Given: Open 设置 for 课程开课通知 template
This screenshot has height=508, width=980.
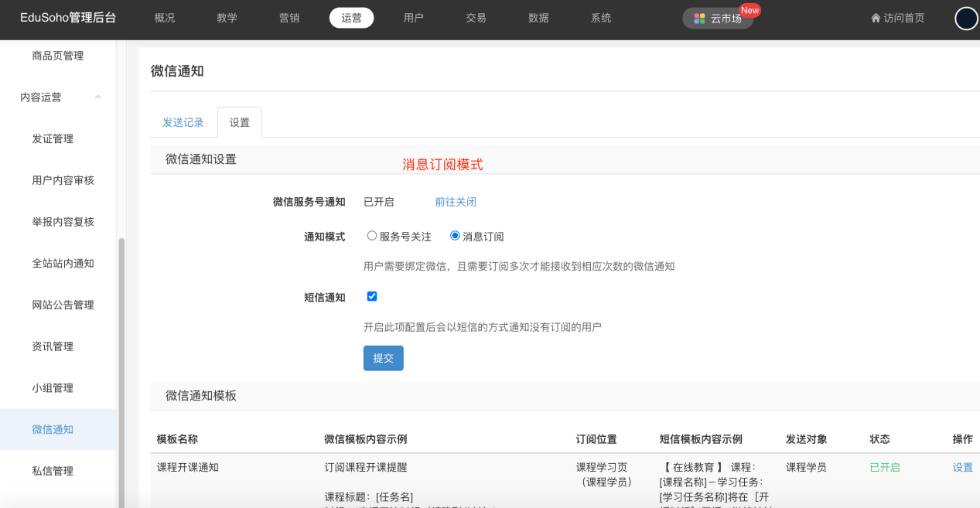Looking at the screenshot, I should (x=963, y=467).
